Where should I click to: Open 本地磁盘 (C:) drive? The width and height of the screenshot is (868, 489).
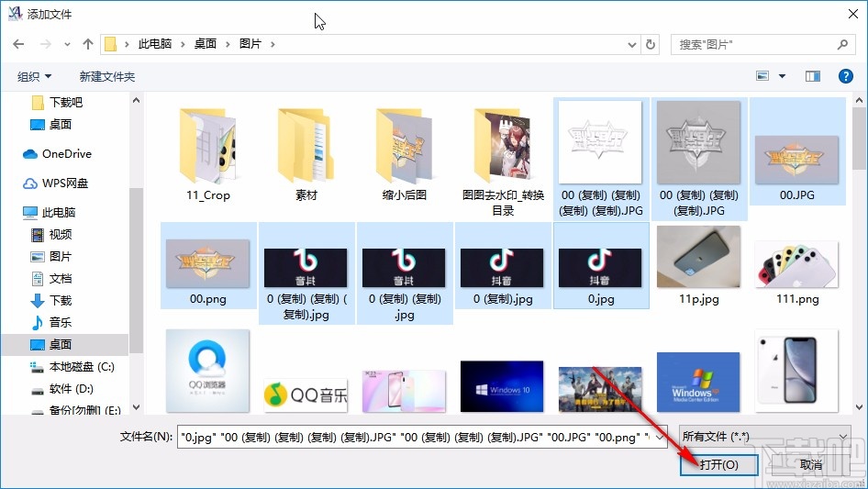pos(72,367)
